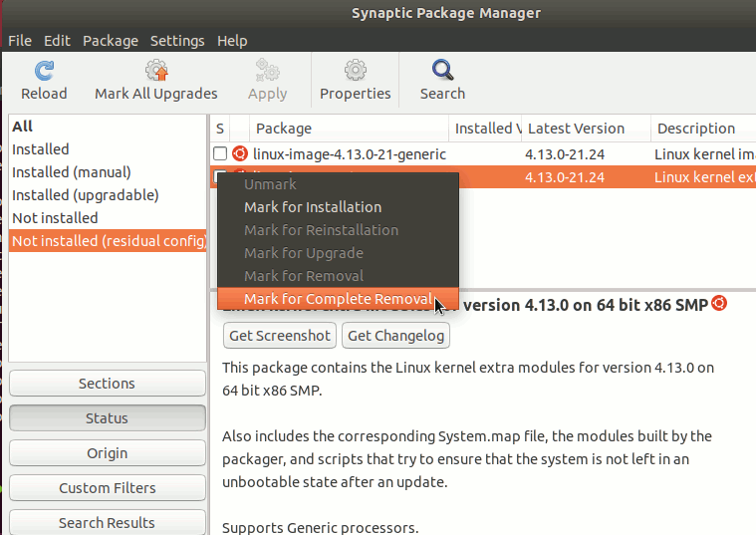Click version 4.13.0-21.24 in the highlighted row

point(565,177)
